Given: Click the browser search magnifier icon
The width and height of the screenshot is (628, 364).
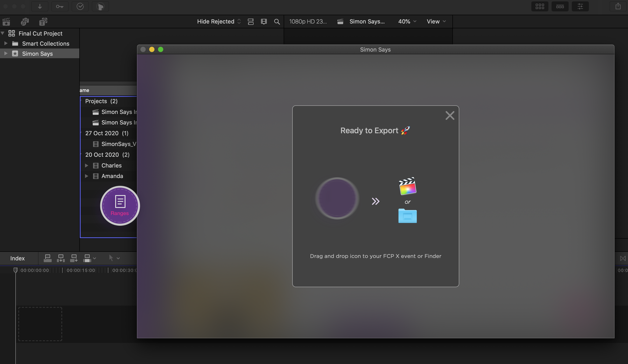Looking at the screenshot, I should (x=277, y=22).
